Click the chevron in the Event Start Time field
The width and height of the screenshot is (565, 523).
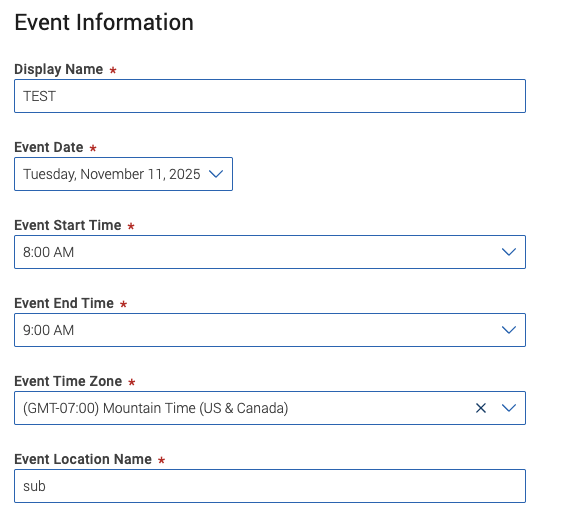[x=509, y=252]
